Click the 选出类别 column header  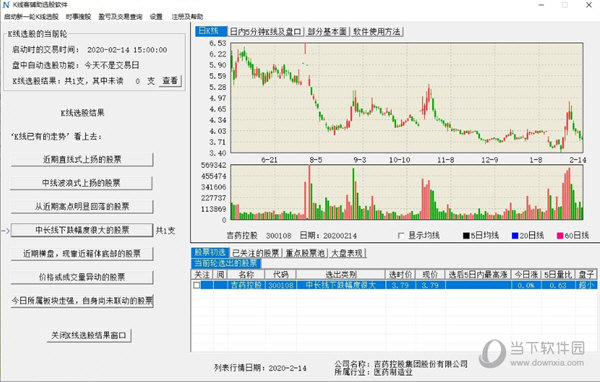(341, 274)
